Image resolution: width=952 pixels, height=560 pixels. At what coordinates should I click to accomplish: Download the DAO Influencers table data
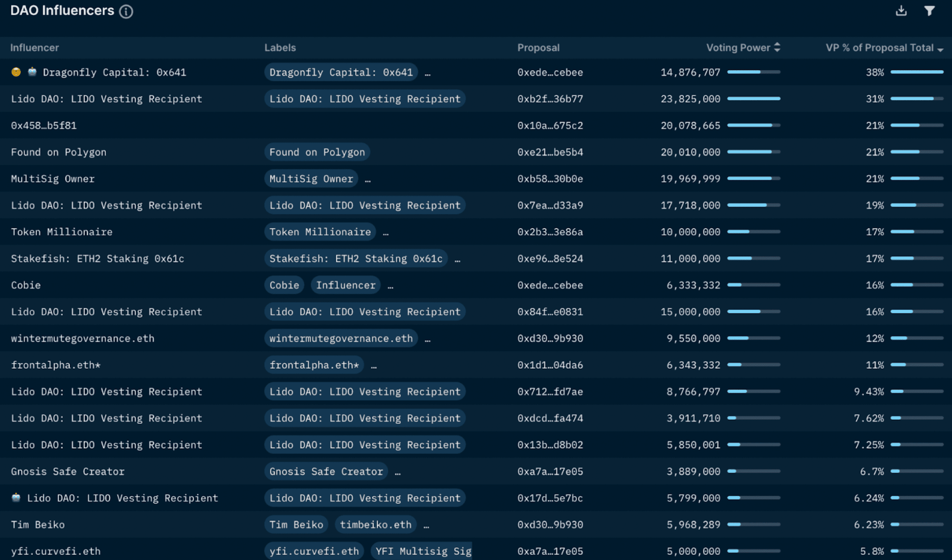(x=901, y=11)
